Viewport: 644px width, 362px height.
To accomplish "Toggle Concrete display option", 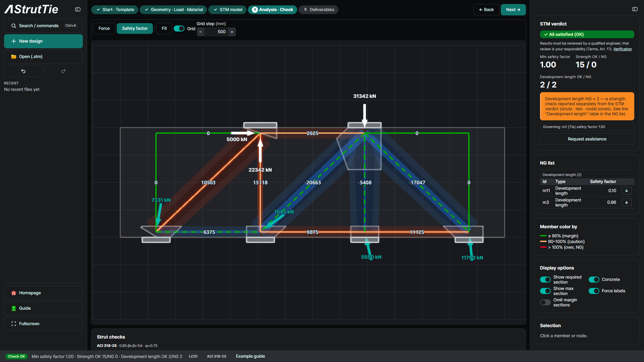I will 594,280.
